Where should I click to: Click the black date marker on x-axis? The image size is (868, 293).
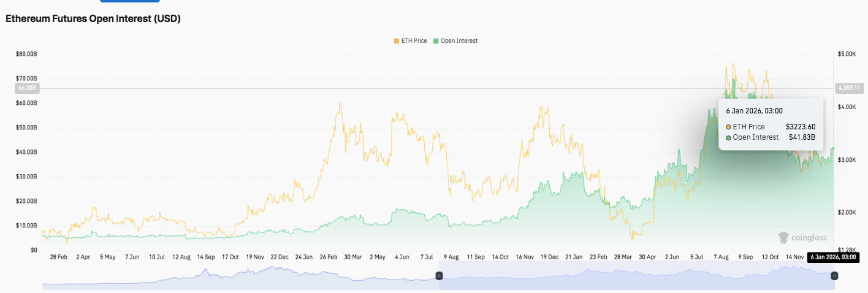coord(832,257)
